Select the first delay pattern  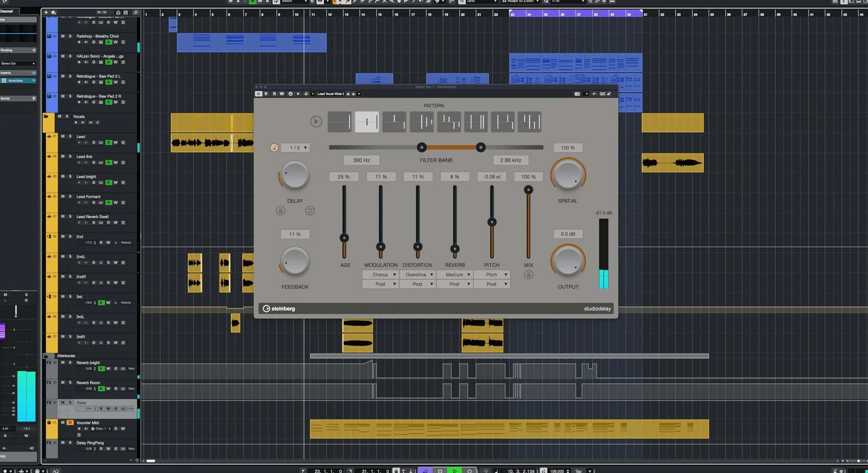(340, 122)
